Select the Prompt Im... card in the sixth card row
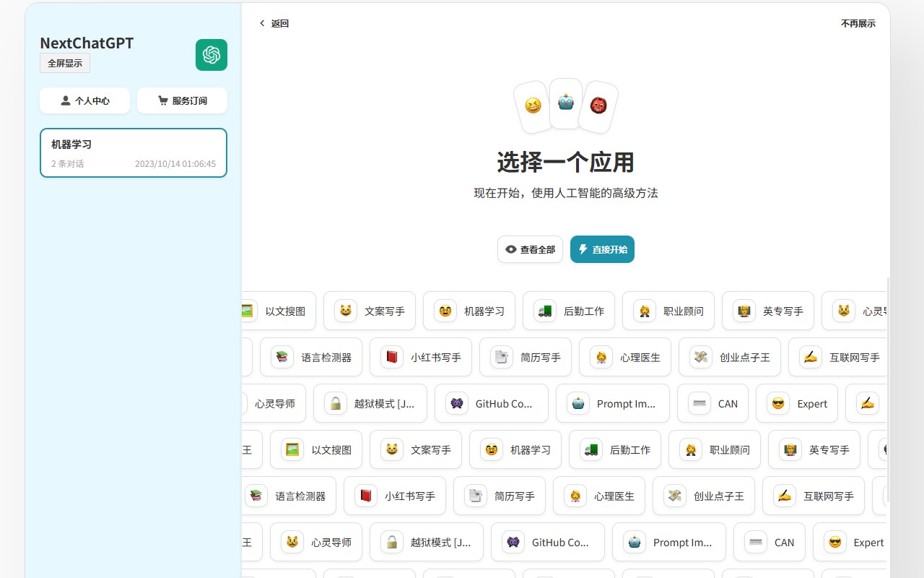 click(669, 542)
